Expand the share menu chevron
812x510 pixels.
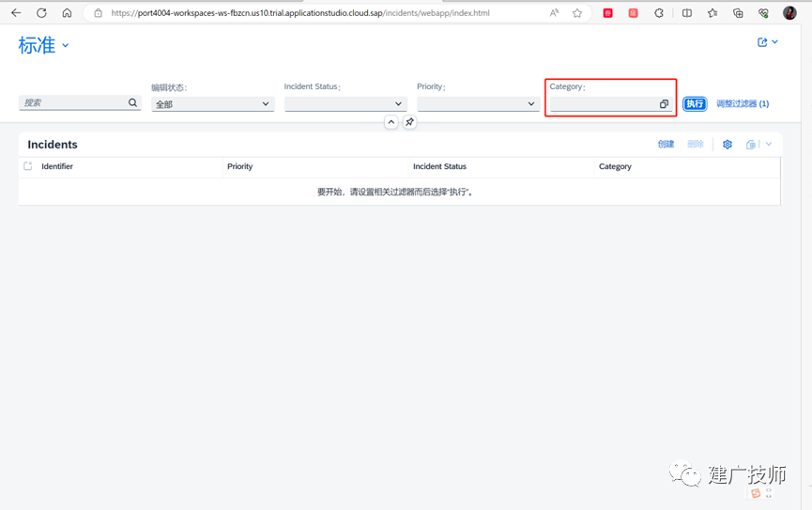point(774,42)
